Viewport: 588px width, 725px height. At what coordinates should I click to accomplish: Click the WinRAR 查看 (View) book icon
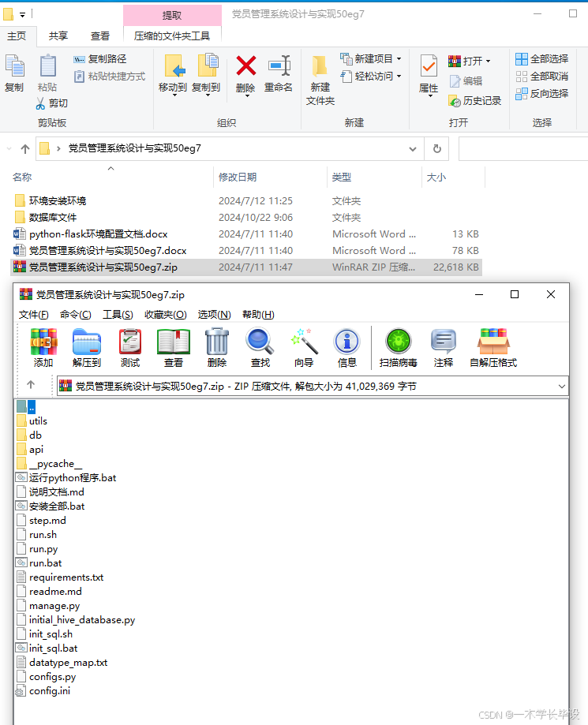[174, 342]
